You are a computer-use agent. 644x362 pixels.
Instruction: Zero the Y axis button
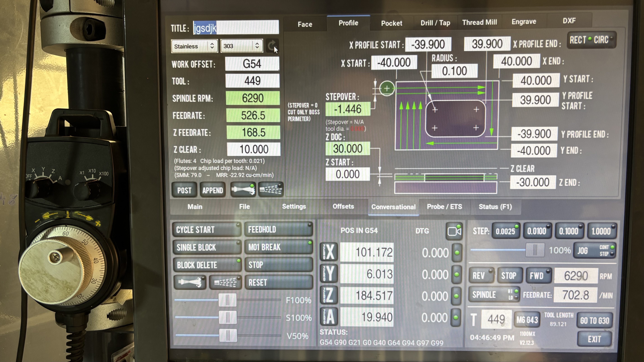[x=329, y=274]
